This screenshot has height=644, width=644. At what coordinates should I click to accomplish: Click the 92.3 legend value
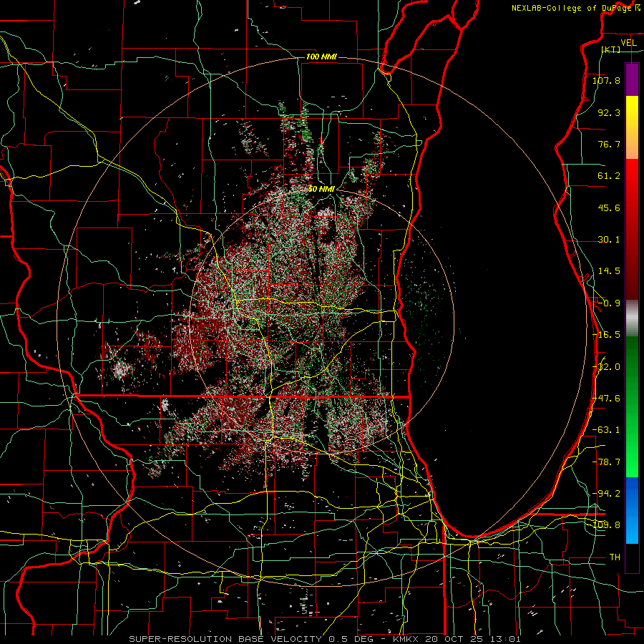609,112
